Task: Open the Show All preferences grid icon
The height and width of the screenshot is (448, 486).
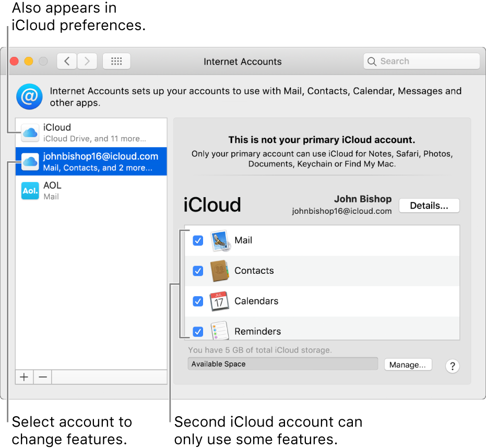Action: pyautogui.click(x=116, y=61)
